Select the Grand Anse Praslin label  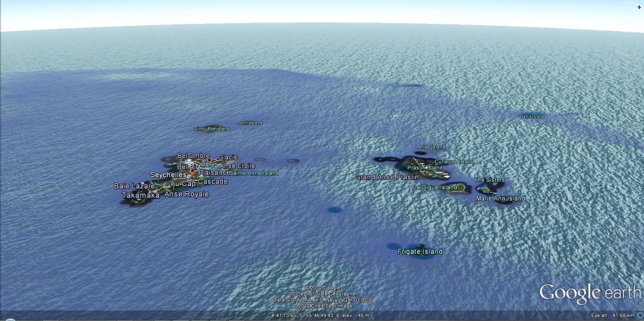pyautogui.click(x=387, y=177)
